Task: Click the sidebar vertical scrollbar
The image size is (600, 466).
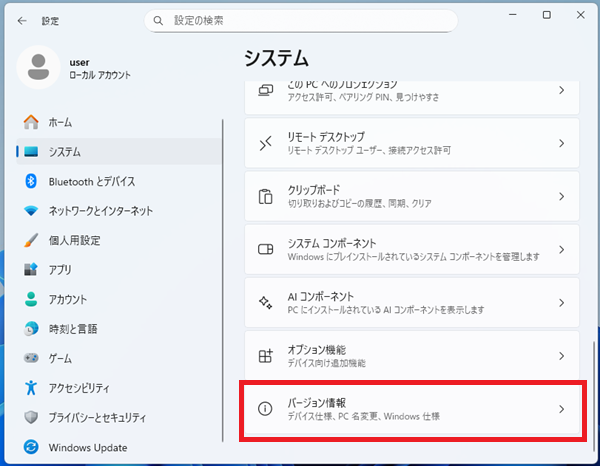Action: point(222,280)
